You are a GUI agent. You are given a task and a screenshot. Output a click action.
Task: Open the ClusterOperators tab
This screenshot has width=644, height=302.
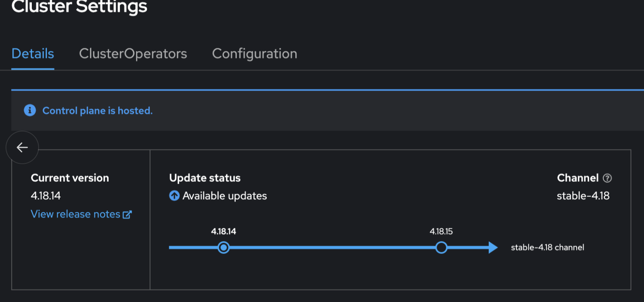pos(133,54)
